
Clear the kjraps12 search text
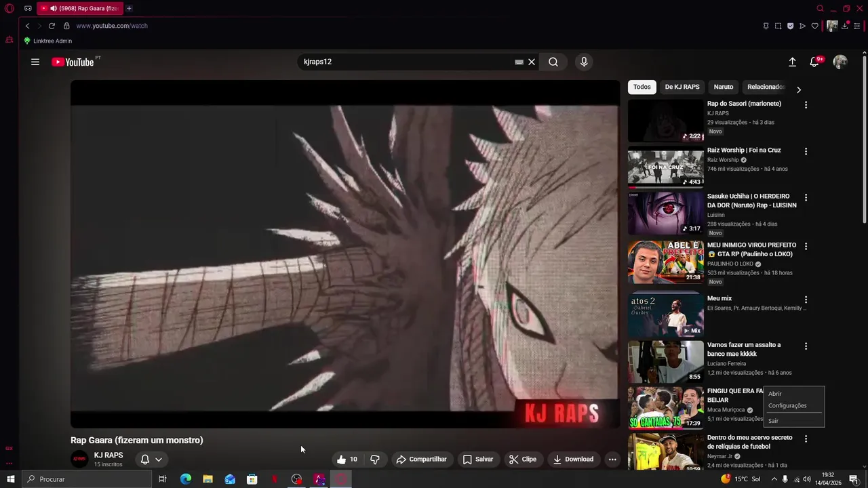point(532,62)
